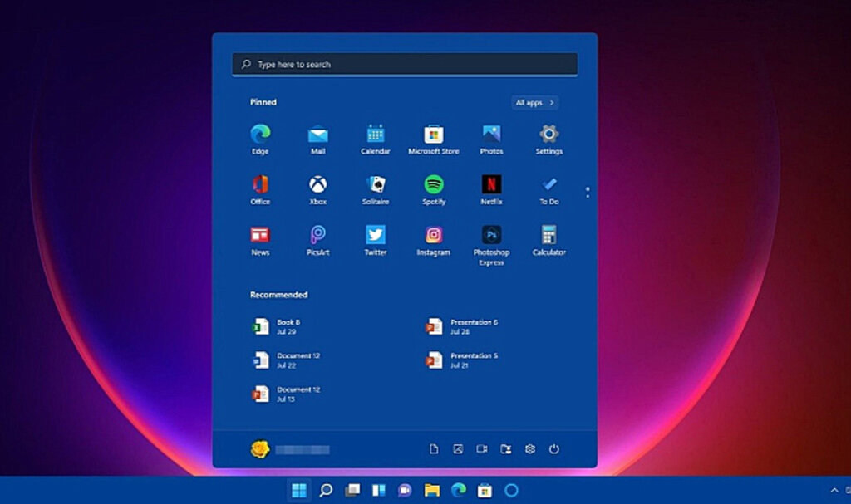Click the Type here to search field
This screenshot has width=851, height=504.
tap(404, 64)
